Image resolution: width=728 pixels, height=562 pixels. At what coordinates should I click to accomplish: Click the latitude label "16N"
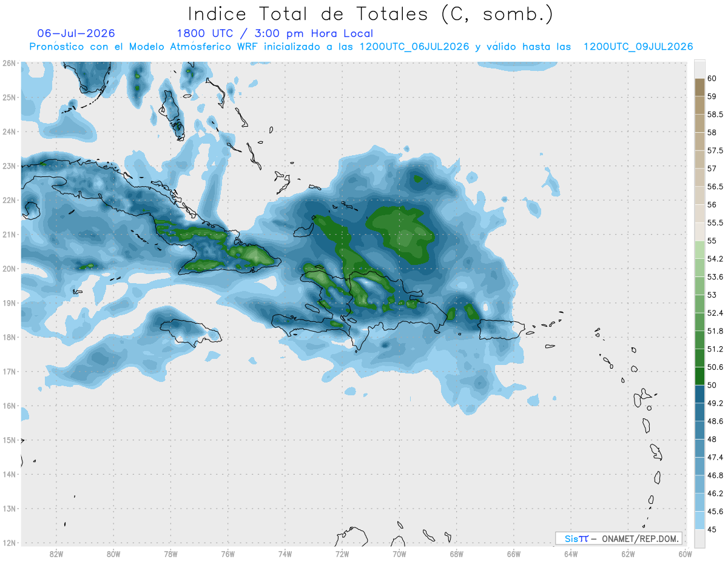click(9, 406)
